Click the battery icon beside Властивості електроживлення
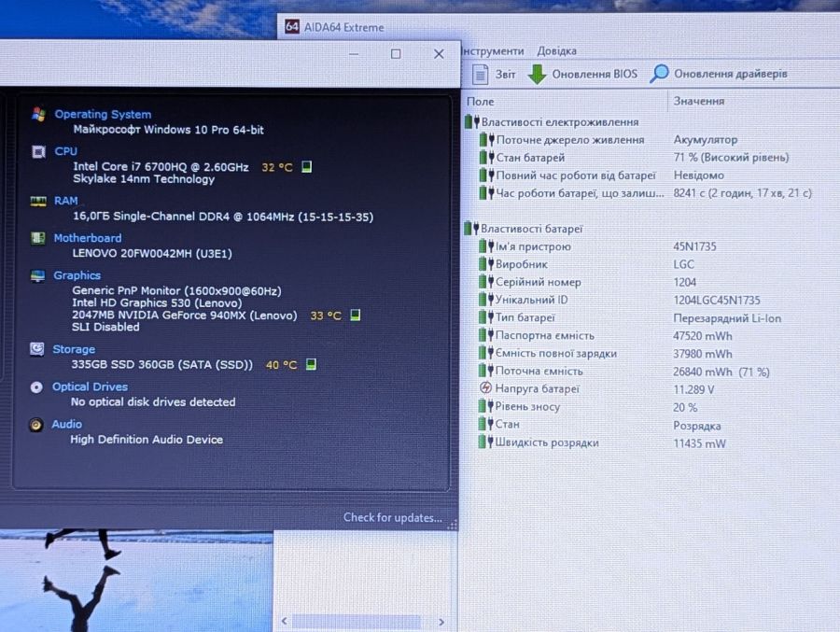840x632 pixels. [x=471, y=121]
